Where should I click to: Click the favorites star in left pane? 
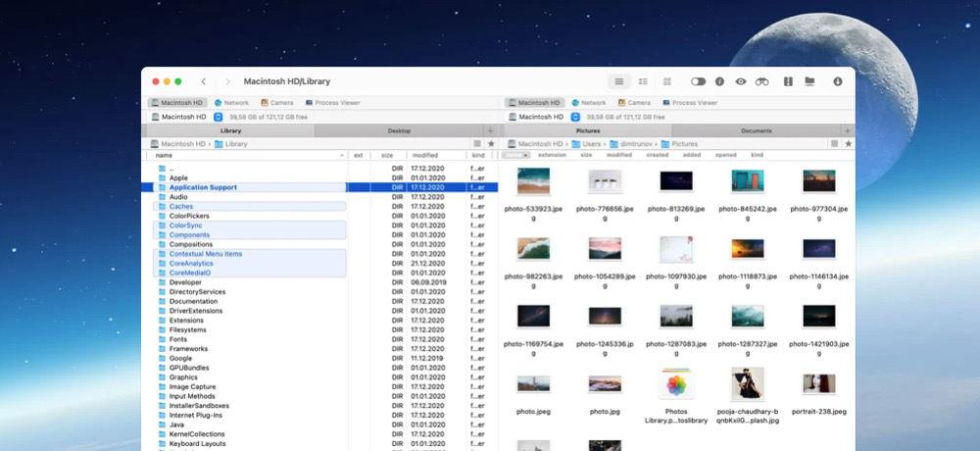point(491,143)
